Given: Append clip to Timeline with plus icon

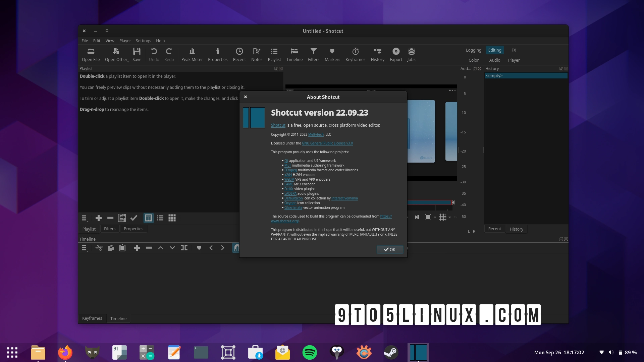Looking at the screenshot, I should pos(137,248).
